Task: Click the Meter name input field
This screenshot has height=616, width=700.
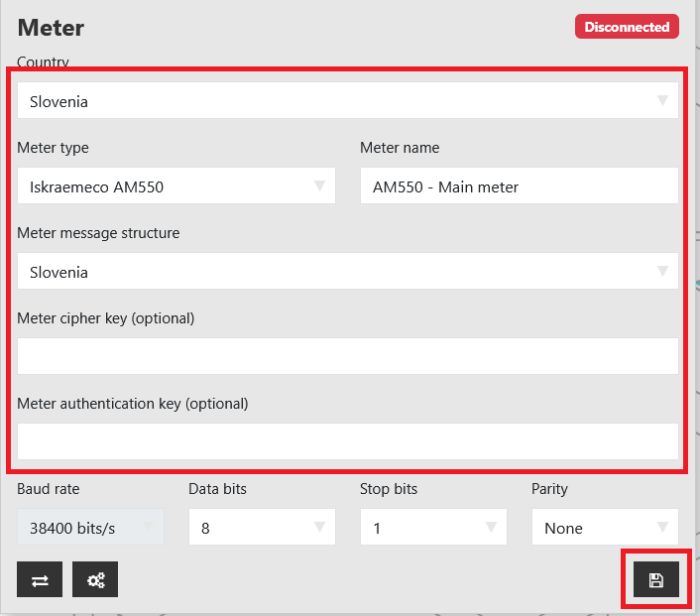Action: [x=520, y=185]
